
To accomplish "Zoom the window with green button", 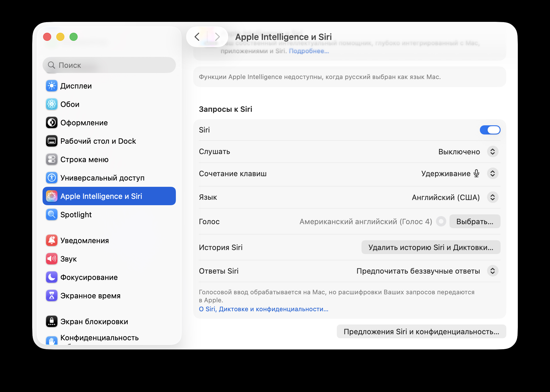I will (74, 37).
